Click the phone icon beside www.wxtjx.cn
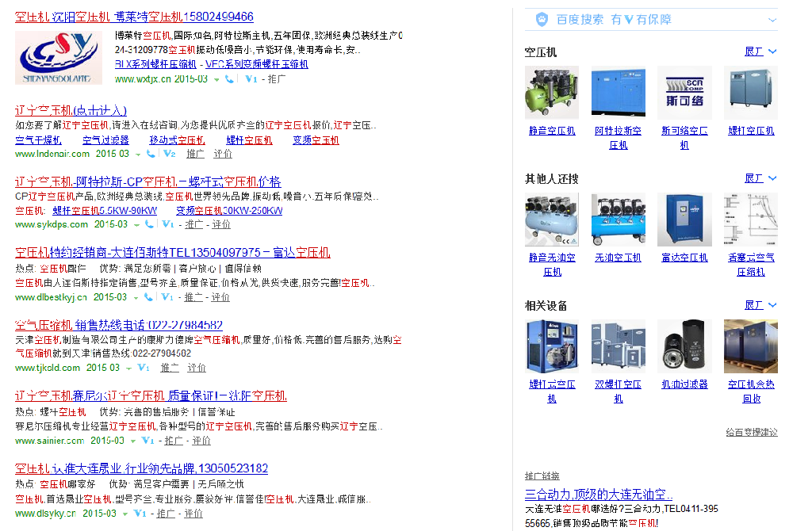This screenshot has width=812, height=531. (229, 79)
